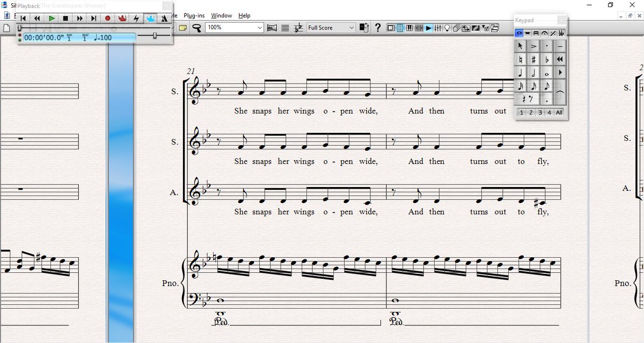The height and width of the screenshot is (343, 644).
Task: Open the Full Score parts dropdown
Action: pyautogui.click(x=331, y=27)
